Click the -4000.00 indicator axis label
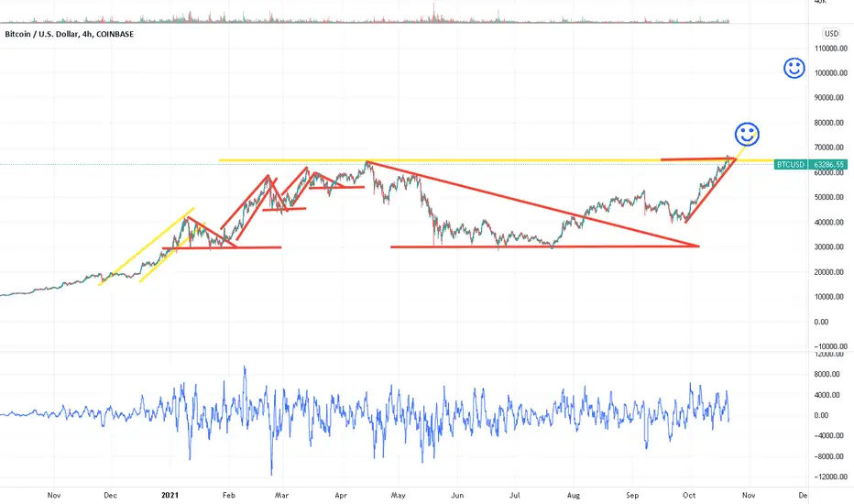Viewport: 854px width, 504px height. (x=827, y=436)
